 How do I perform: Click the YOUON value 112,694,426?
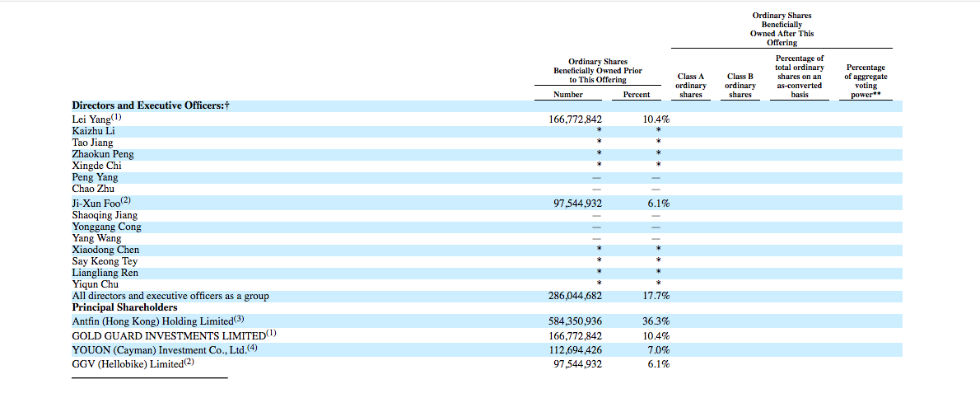(575, 349)
